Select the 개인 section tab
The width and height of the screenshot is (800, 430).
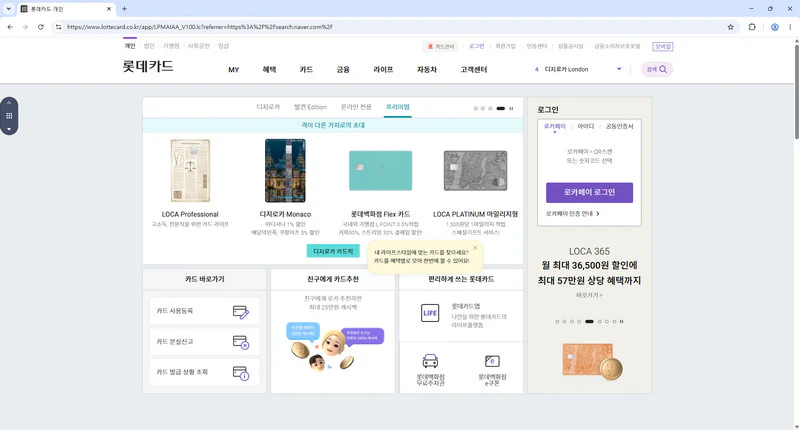(130, 46)
